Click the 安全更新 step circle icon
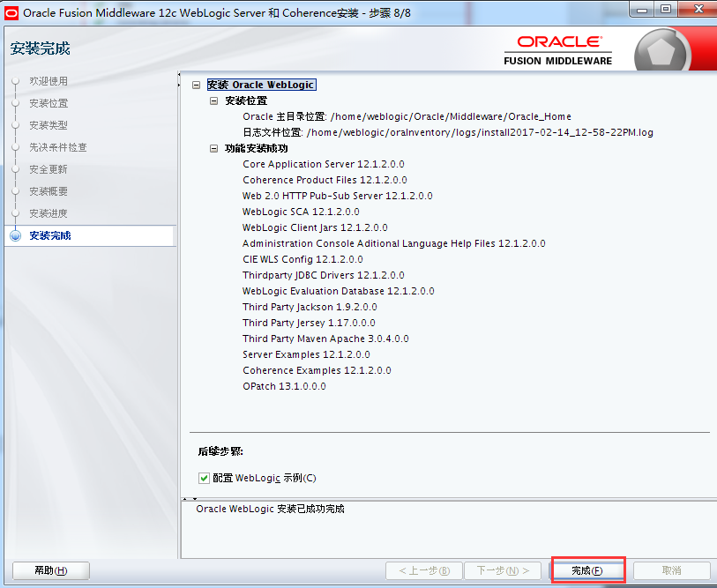Image resolution: width=717 pixels, height=588 pixels. tap(16, 169)
